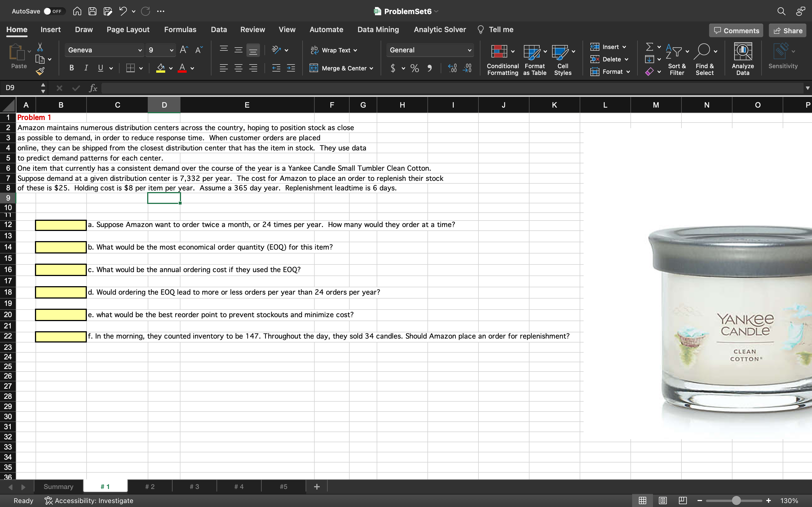Click the Format Painter icon
812x507 pixels.
[40, 71]
